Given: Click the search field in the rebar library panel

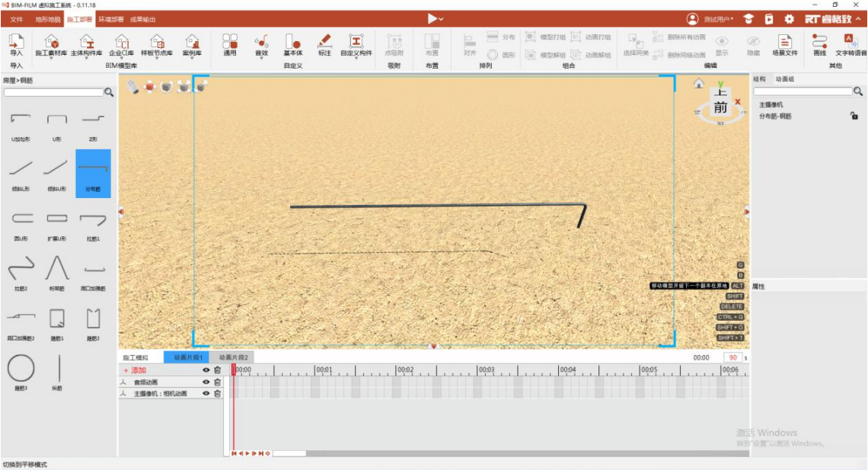Looking at the screenshot, I should point(54,92).
